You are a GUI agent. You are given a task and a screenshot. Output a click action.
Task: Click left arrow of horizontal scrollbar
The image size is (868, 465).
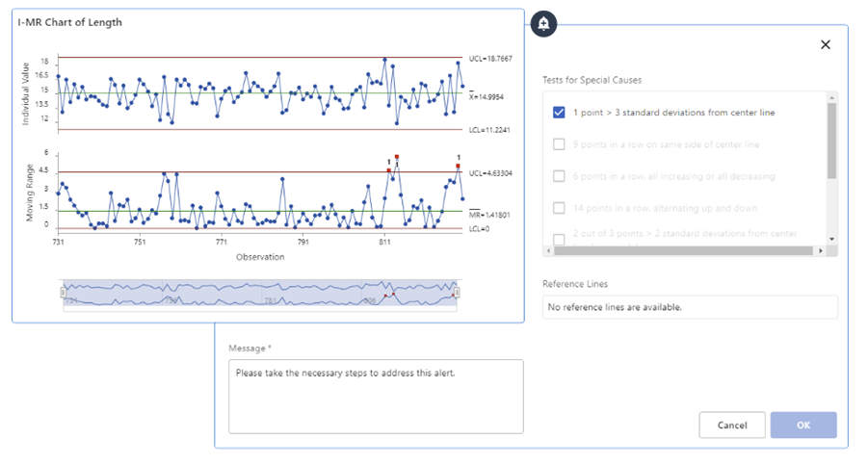548,250
